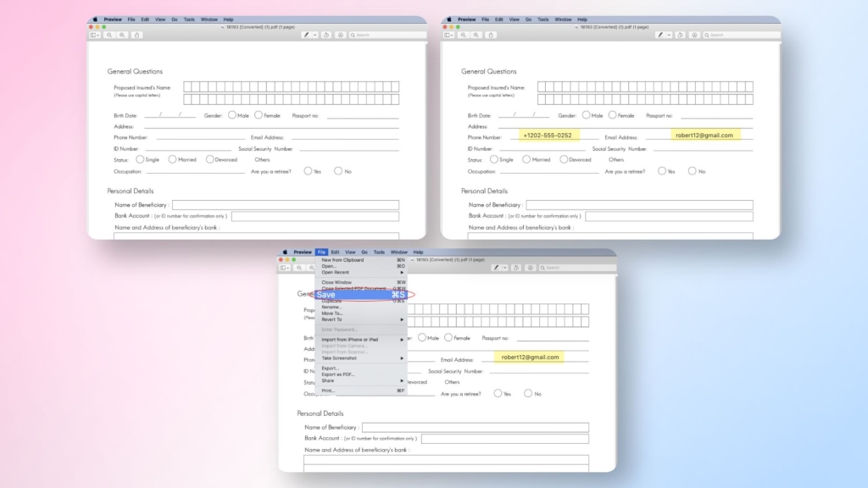Zoom out in the top-left Preview window
Viewport: 868px width, 488px height.
click(x=109, y=35)
